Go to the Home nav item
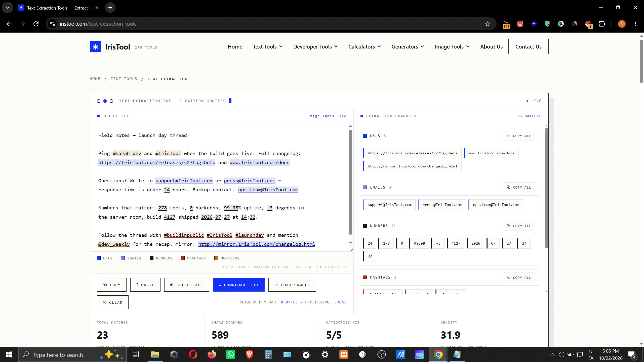This screenshot has height=362, width=644. click(x=235, y=47)
